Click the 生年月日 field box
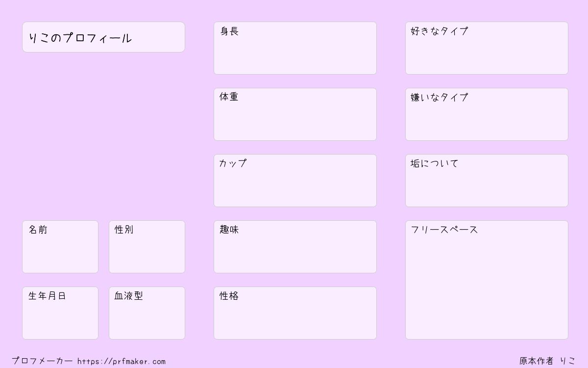 pos(60,313)
